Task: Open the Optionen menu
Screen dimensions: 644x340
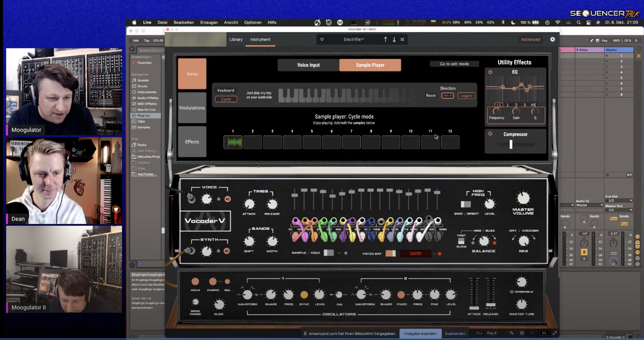Action: (253, 22)
